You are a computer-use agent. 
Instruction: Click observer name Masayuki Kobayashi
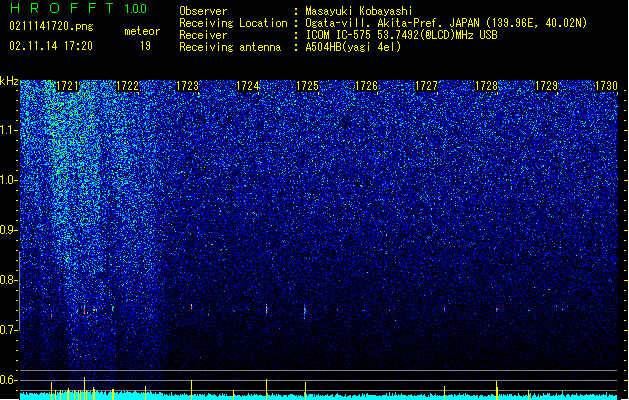point(358,11)
